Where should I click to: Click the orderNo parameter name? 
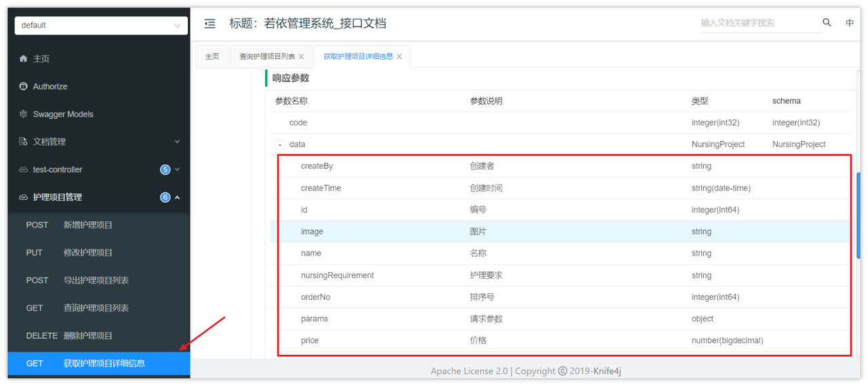pos(315,297)
